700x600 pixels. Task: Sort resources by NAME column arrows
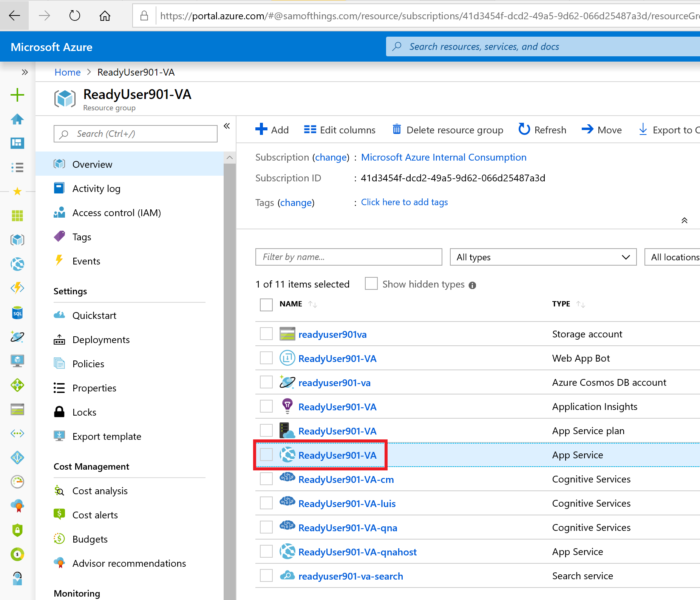(x=312, y=304)
